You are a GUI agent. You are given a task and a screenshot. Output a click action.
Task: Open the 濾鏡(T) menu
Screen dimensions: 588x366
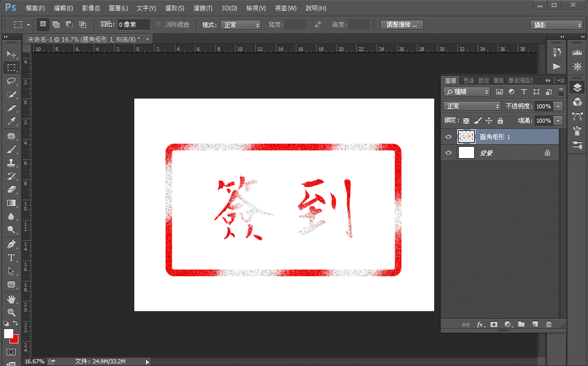[x=203, y=8]
